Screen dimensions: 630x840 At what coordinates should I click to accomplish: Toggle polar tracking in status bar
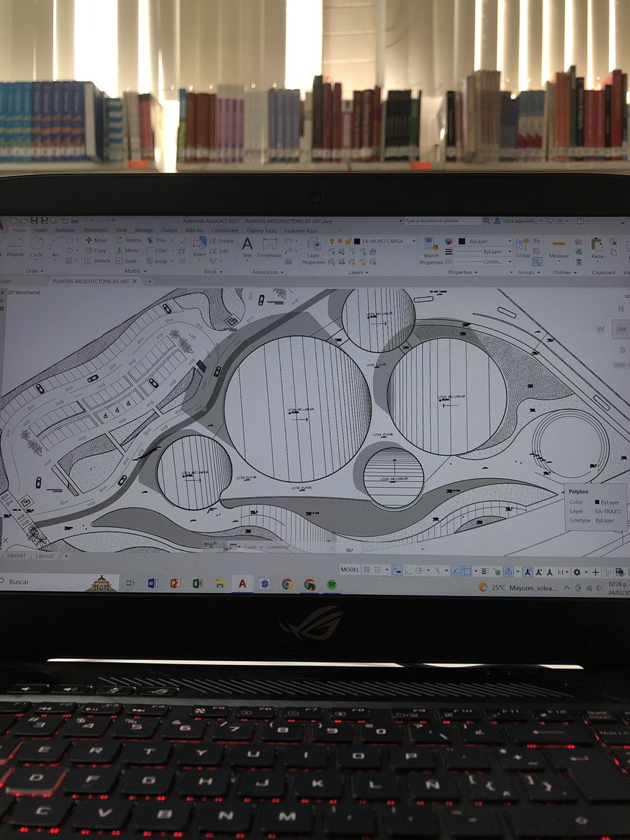[419, 570]
